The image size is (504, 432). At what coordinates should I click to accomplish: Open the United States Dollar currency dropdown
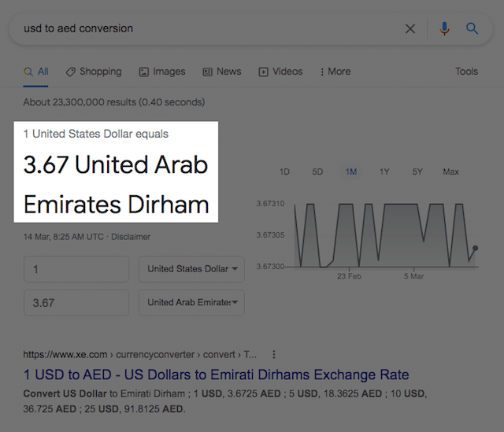191,269
